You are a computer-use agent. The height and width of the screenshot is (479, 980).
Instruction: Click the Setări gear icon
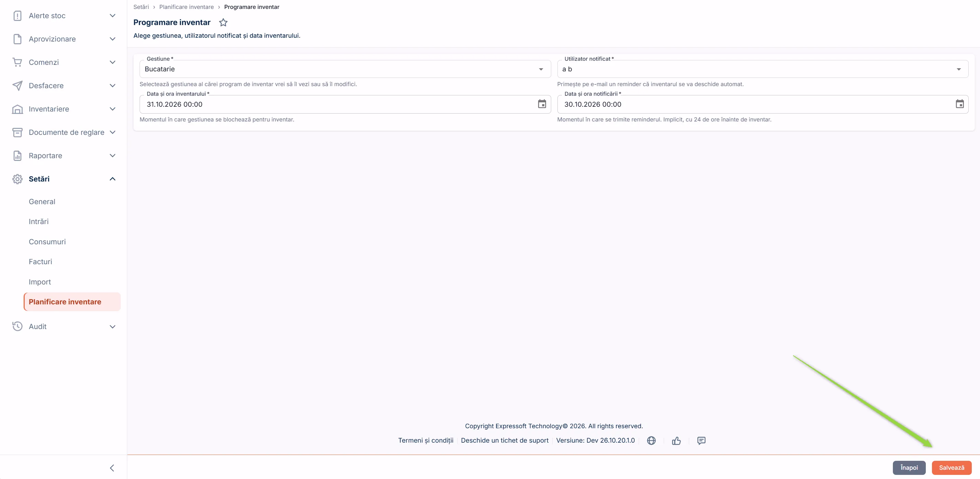tap(17, 179)
